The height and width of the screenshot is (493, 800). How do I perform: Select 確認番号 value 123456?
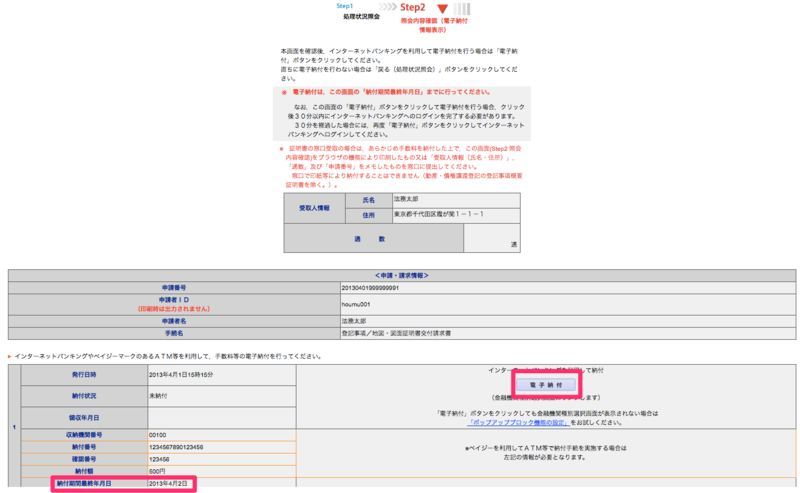pyautogui.click(x=159, y=459)
